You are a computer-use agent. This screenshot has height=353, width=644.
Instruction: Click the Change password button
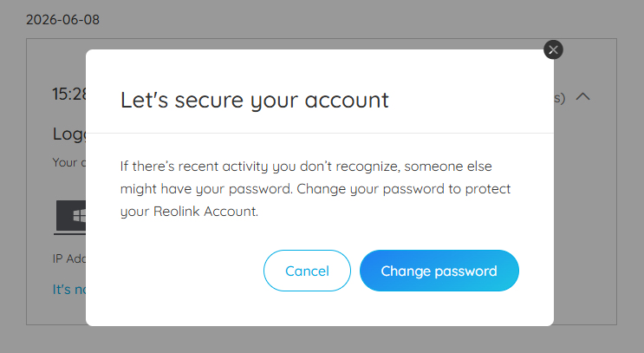[439, 271]
